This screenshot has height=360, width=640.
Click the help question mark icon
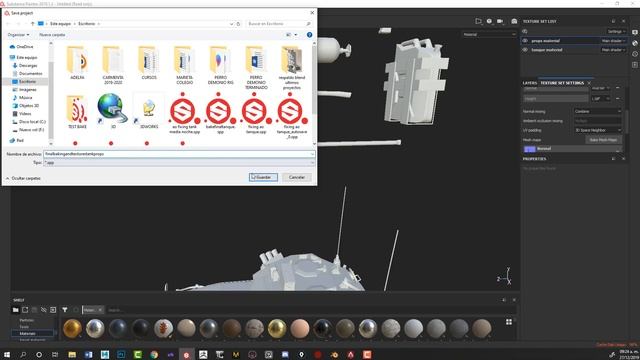click(x=309, y=35)
